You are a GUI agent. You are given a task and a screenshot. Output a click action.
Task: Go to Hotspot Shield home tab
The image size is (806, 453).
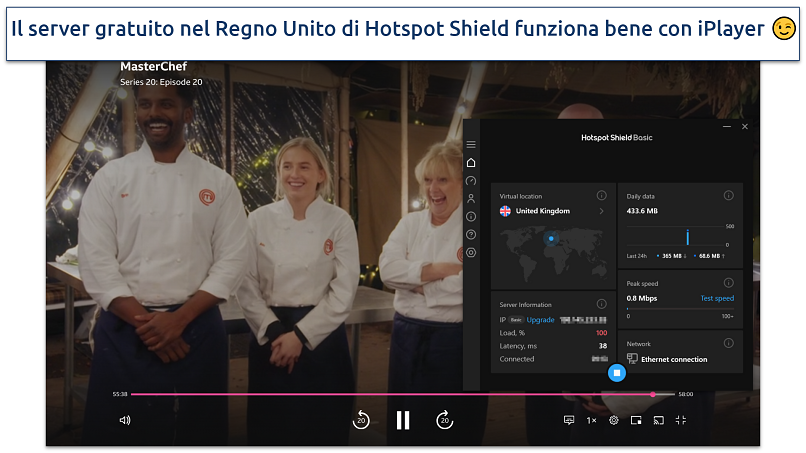coord(471,163)
